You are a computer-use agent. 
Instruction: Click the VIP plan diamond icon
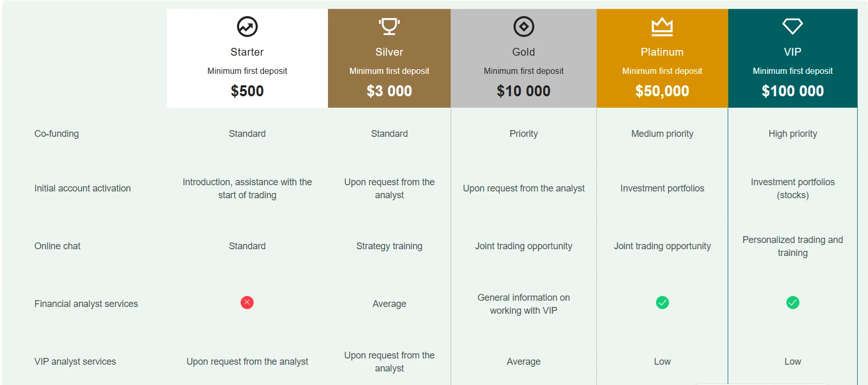coord(793,26)
